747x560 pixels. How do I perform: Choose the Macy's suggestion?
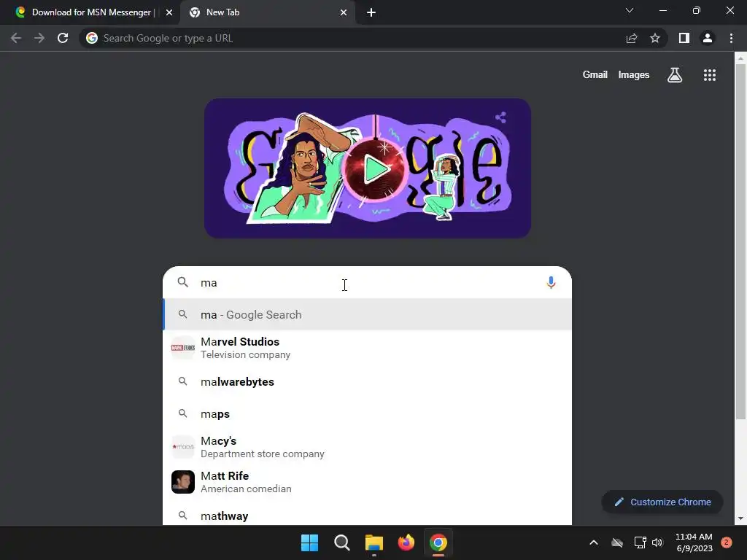click(367, 447)
